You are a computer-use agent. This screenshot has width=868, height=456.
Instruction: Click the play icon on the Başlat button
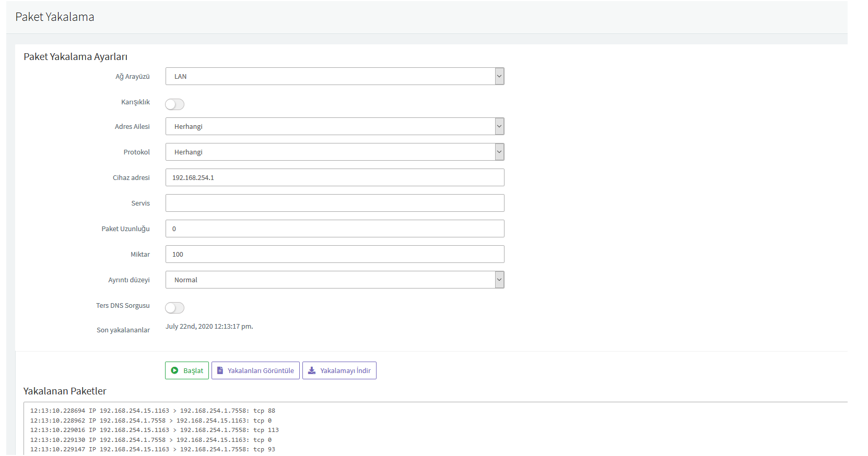pyautogui.click(x=174, y=370)
